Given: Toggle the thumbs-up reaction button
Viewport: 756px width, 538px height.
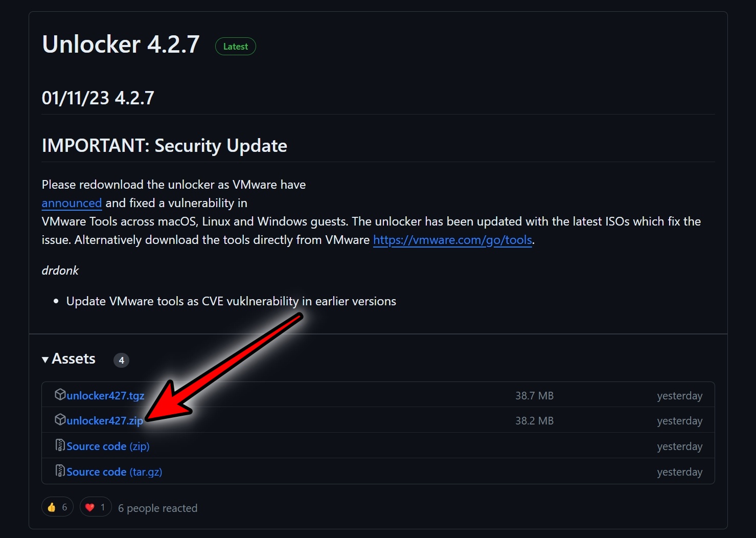Looking at the screenshot, I should (x=57, y=507).
